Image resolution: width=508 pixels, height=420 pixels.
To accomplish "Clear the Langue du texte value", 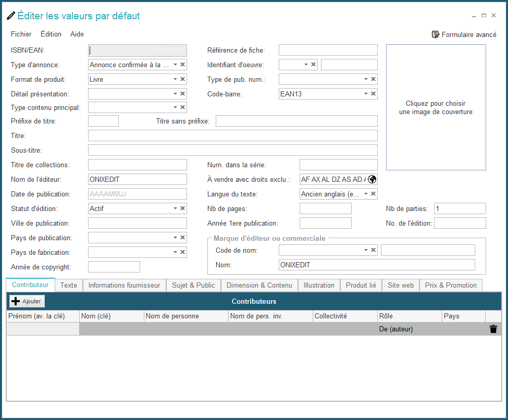I will click(x=373, y=194).
